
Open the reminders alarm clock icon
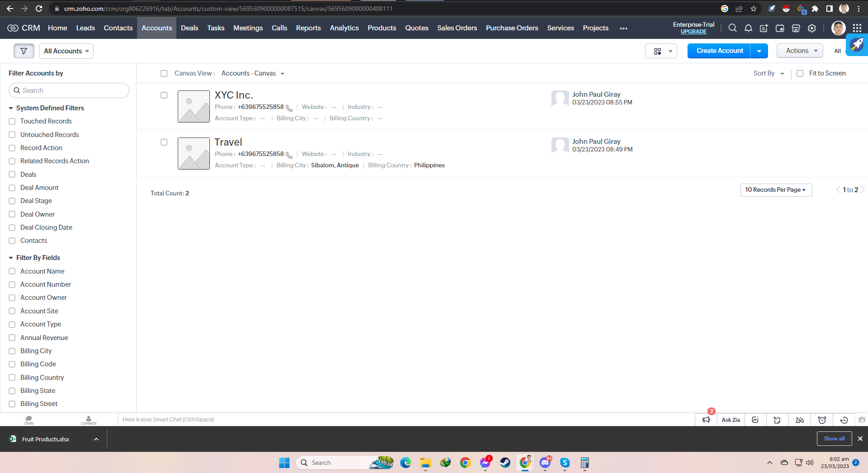(822, 420)
